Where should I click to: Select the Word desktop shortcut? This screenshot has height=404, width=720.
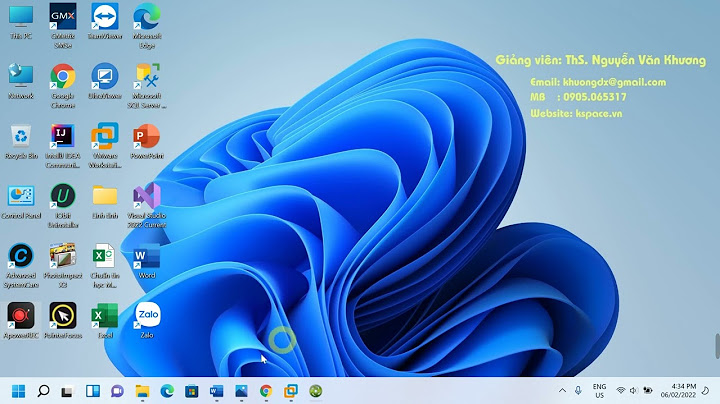pos(147,262)
